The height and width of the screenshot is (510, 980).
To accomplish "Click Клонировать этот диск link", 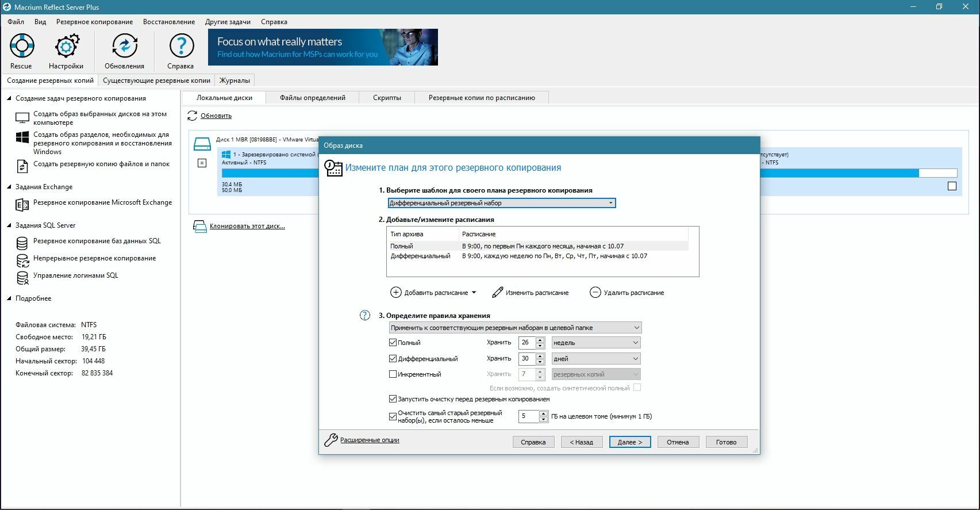I will 247,227.
